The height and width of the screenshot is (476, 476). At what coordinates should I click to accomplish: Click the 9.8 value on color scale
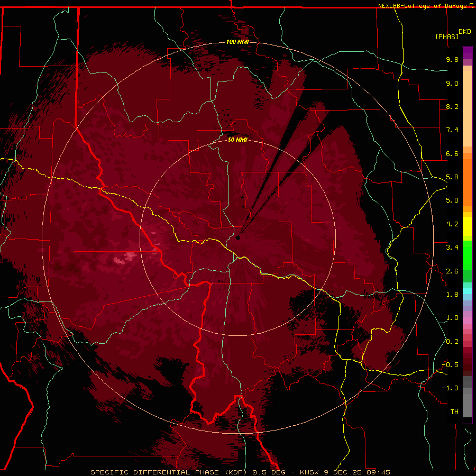(452, 59)
